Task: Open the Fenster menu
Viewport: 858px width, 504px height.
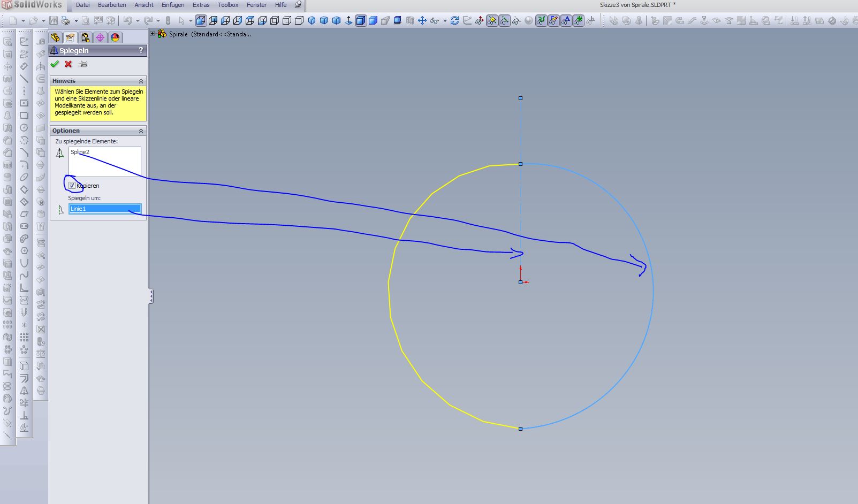Action: coord(257,5)
